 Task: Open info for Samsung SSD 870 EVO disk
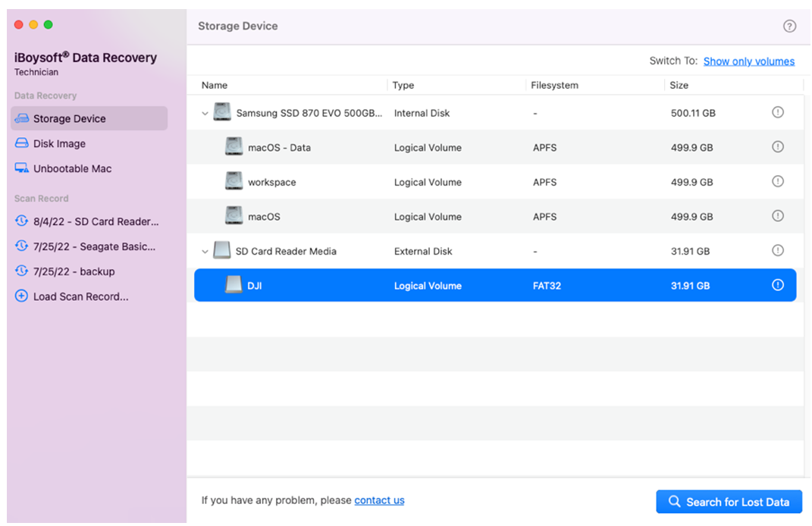777,112
